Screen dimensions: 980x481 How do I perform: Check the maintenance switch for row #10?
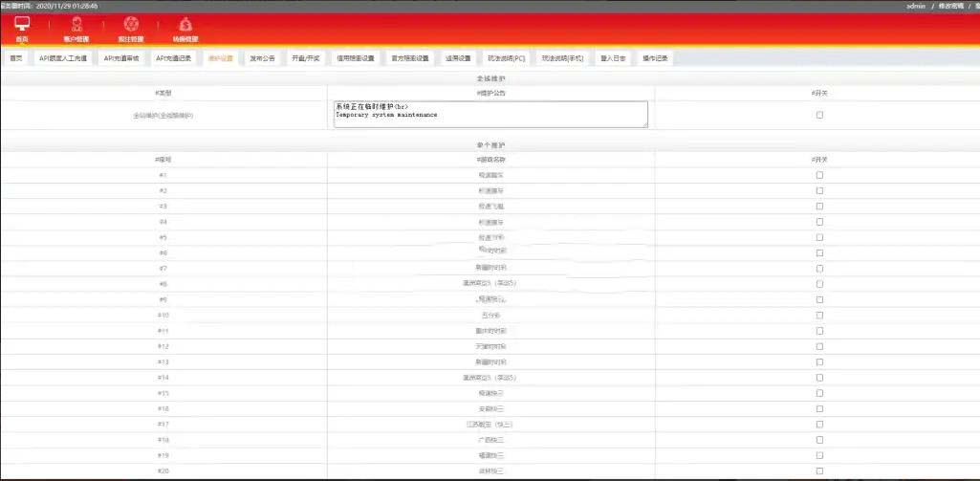point(819,315)
